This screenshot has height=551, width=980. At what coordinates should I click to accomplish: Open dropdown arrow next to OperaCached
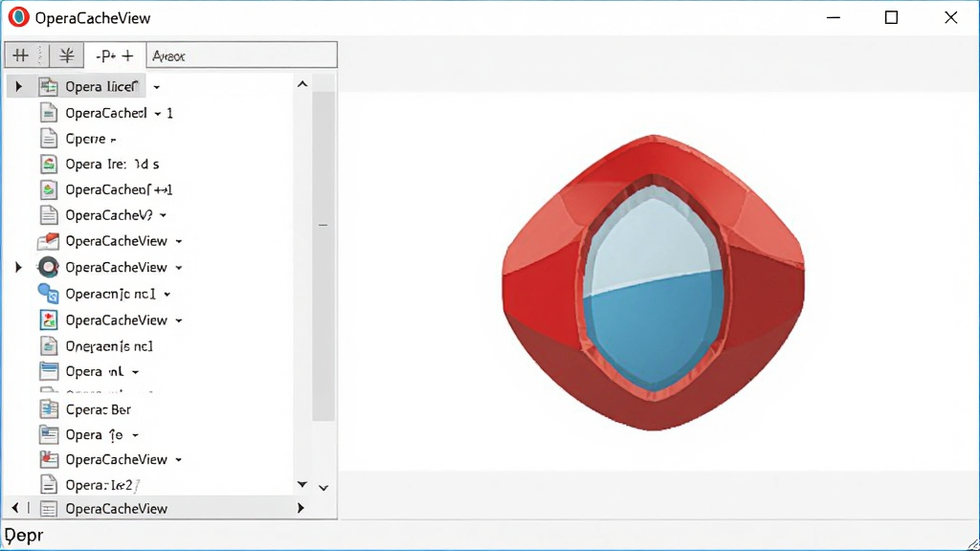(158, 114)
